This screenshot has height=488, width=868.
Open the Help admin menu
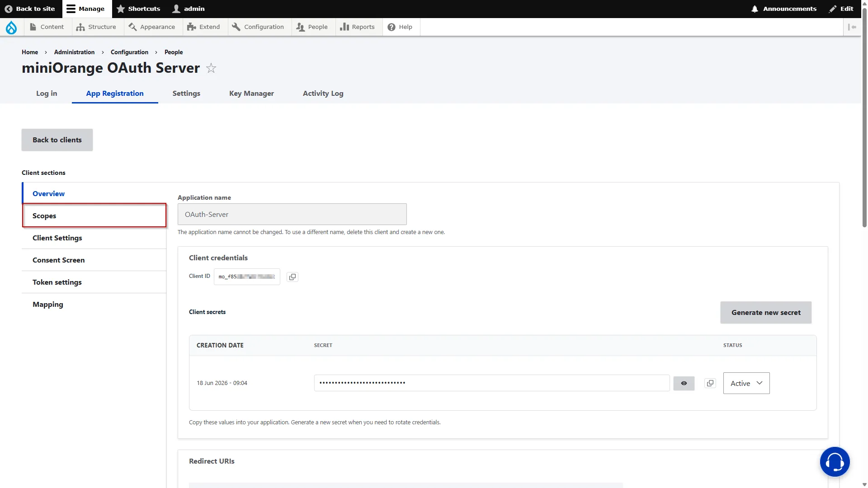click(x=400, y=27)
